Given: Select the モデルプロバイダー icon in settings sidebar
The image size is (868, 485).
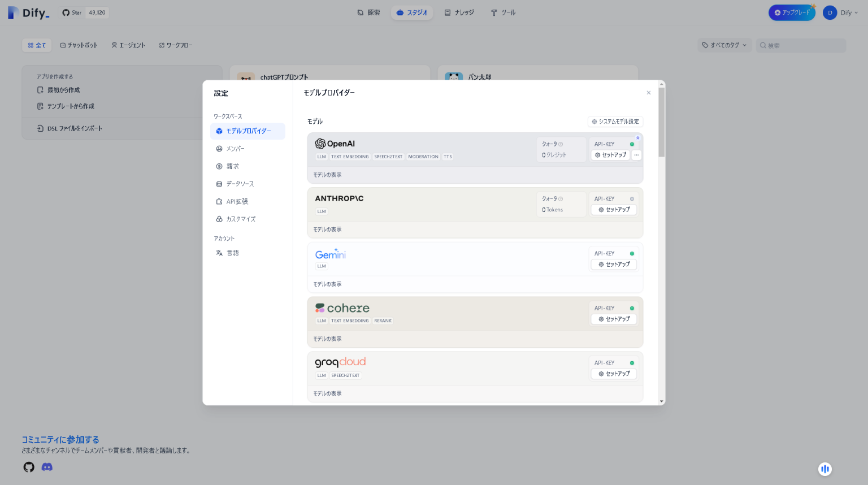Looking at the screenshot, I should pos(219,131).
